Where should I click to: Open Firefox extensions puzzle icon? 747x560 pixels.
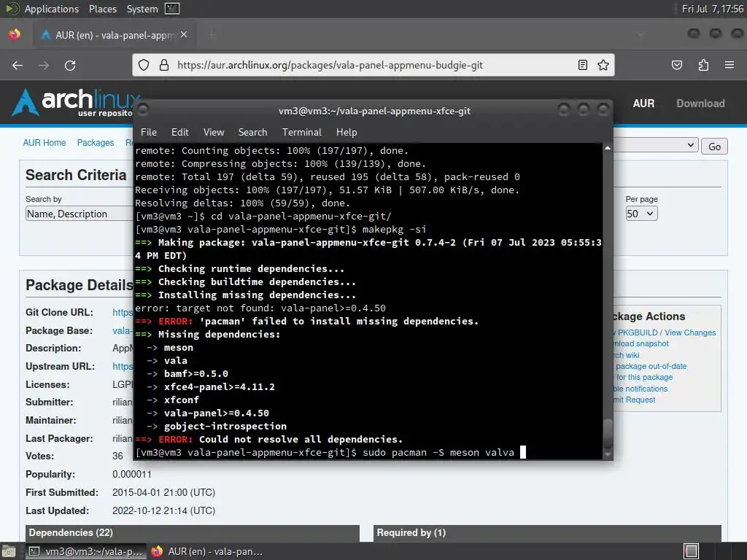pos(703,65)
